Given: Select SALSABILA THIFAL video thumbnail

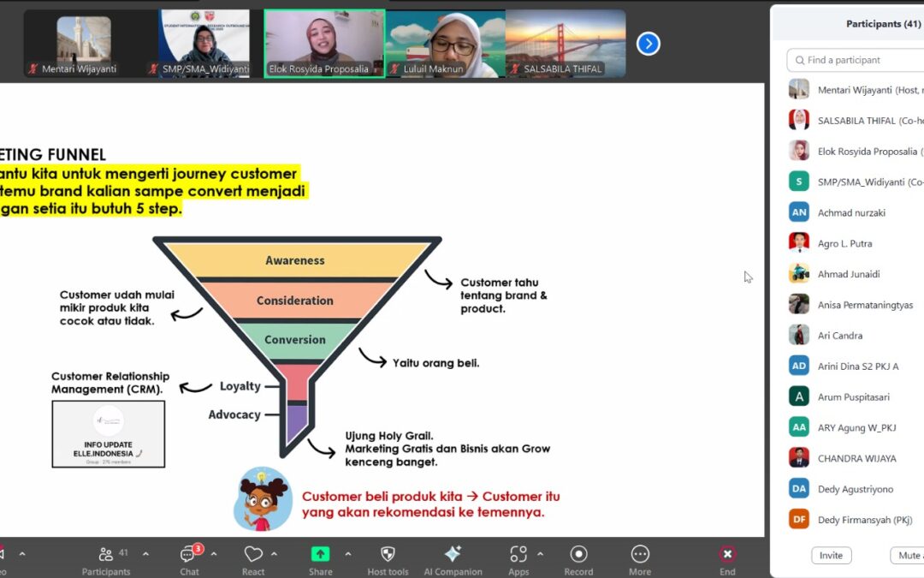Looking at the screenshot, I should [566, 44].
